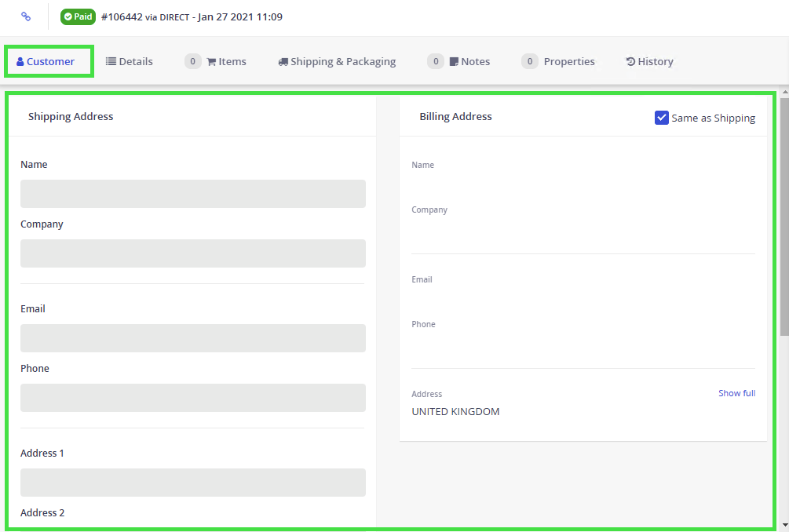The height and width of the screenshot is (532, 789).
Task: Focus the shipping Name input field
Action: coord(192,194)
